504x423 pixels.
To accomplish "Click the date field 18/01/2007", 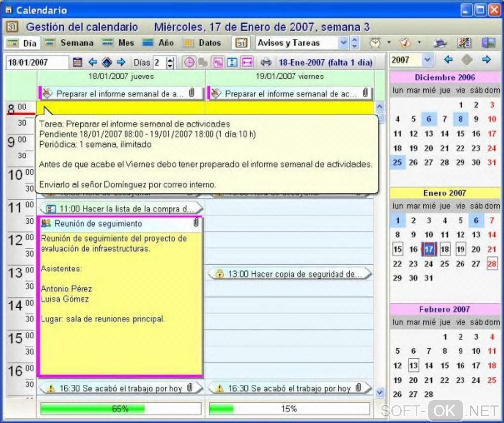I will (x=37, y=62).
